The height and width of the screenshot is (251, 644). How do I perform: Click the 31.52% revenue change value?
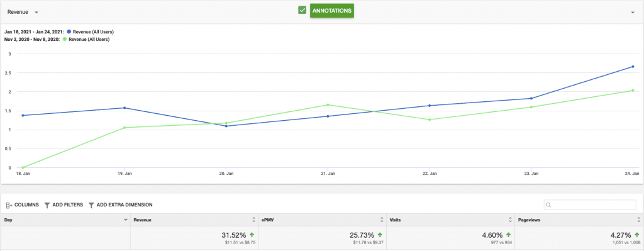(234, 235)
